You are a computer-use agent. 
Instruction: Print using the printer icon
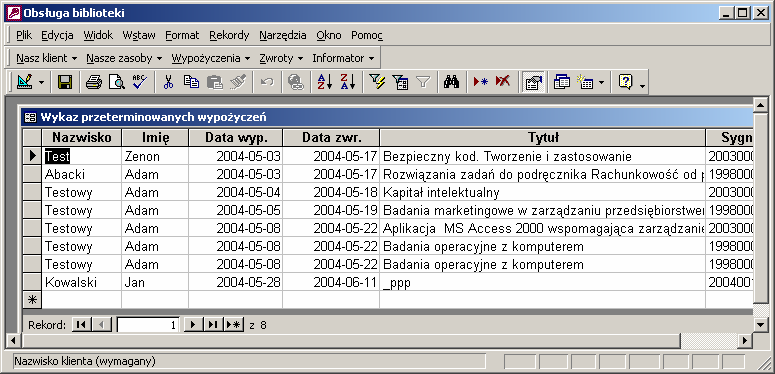point(93,82)
